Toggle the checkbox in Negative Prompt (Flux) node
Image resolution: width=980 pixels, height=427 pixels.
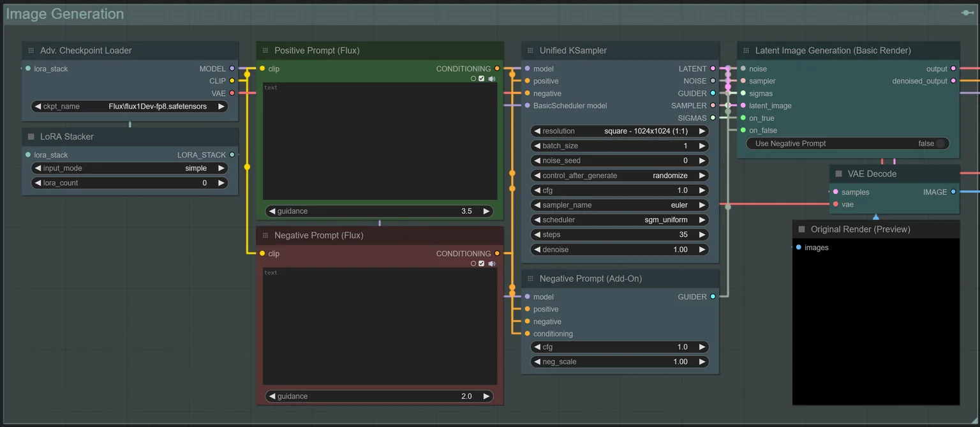[482, 264]
